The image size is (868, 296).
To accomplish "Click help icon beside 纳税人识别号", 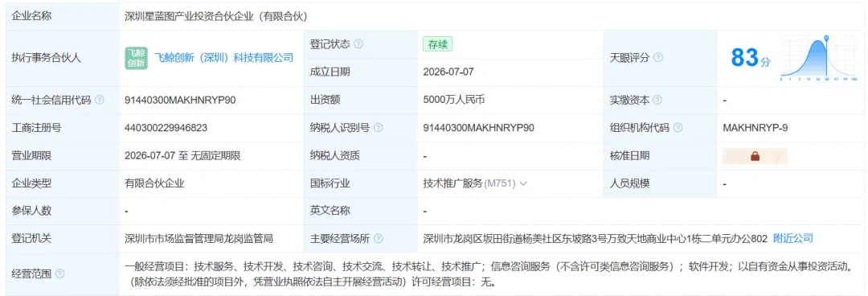I will pos(378,128).
